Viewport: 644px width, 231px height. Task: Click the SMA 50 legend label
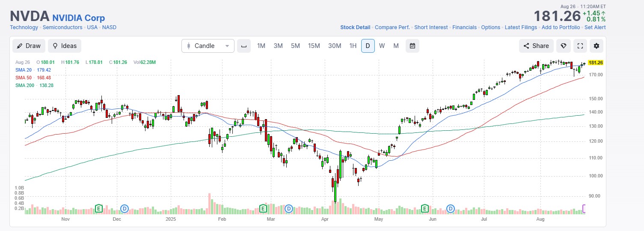(23, 78)
